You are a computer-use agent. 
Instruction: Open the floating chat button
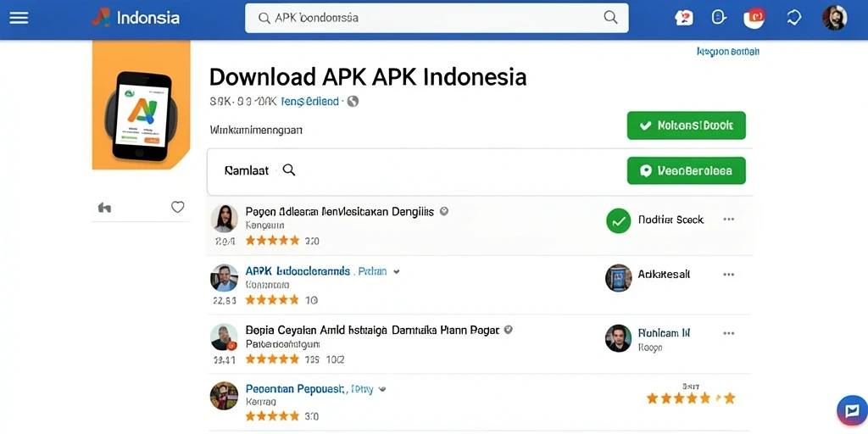tap(852, 410)
